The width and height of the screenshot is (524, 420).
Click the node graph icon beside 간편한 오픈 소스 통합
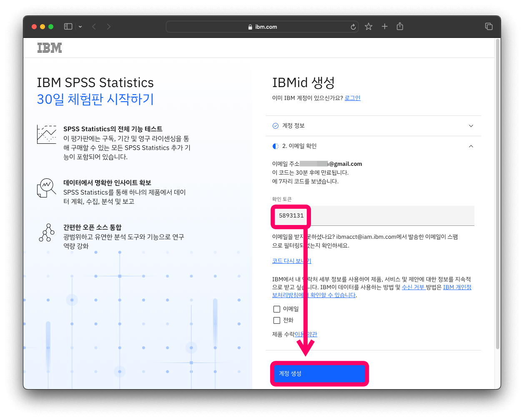pyautogui.click(x=47, y=232)
